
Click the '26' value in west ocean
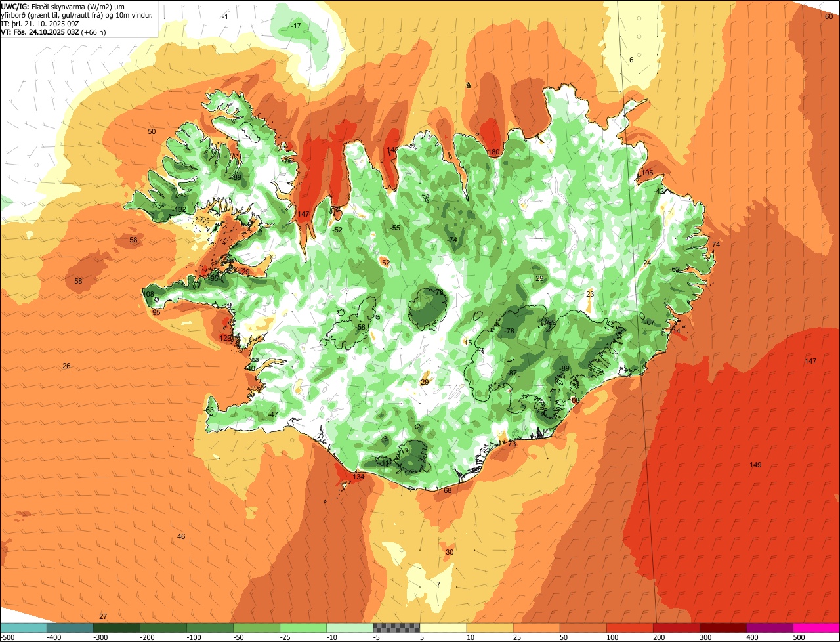(x=66, y=366)
